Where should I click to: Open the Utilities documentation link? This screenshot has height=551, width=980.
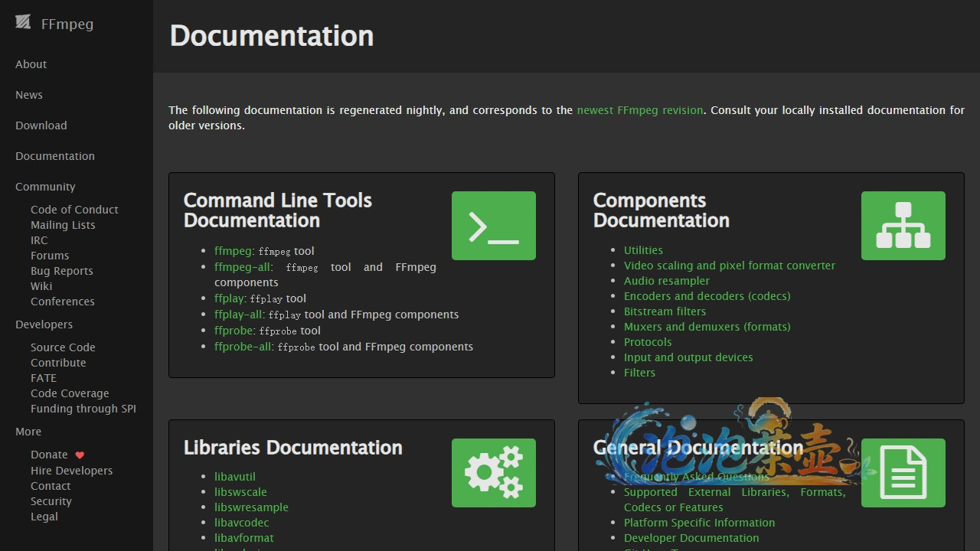(643, 250)
